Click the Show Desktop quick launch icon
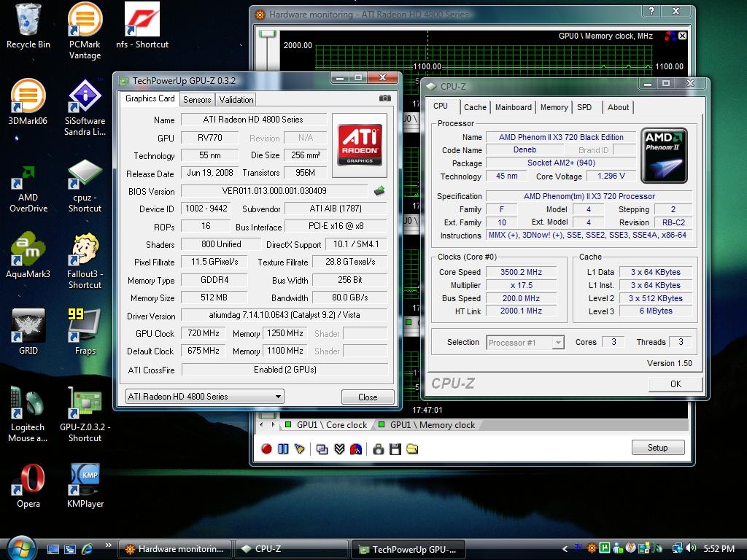 tap(53, 549)
